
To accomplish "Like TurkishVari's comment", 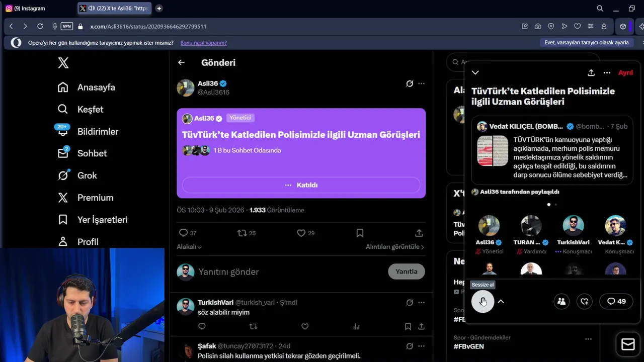I will point(305,326).
